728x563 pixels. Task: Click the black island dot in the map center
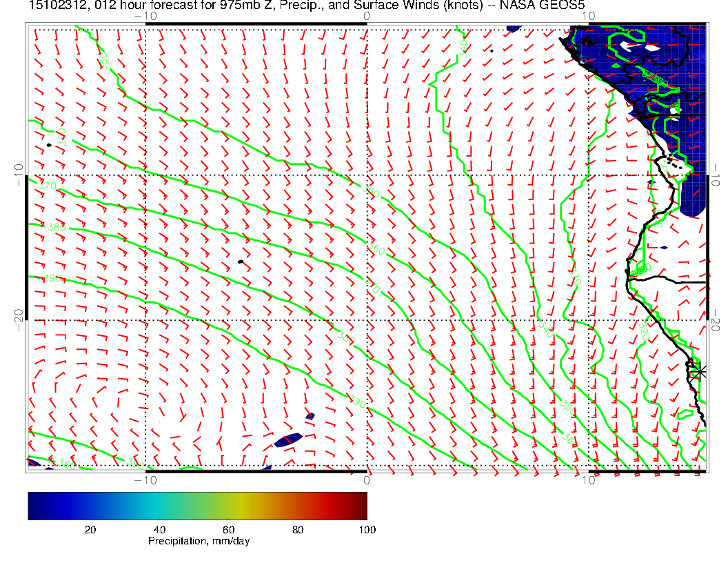(241, 261)
